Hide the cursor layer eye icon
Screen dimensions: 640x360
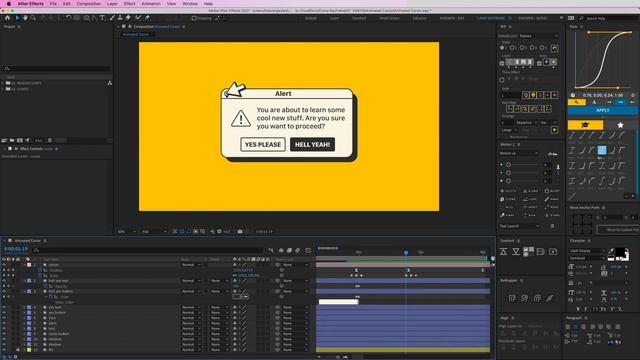tap(4, 265)
